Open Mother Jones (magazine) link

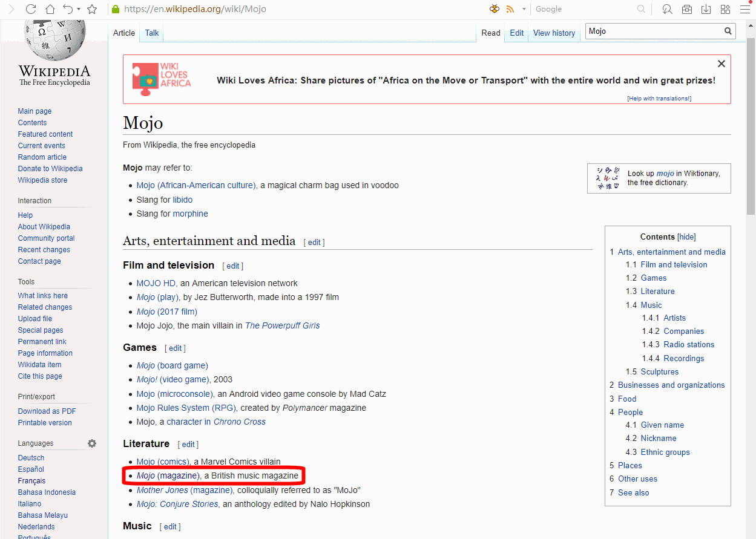tap(185, 490)
